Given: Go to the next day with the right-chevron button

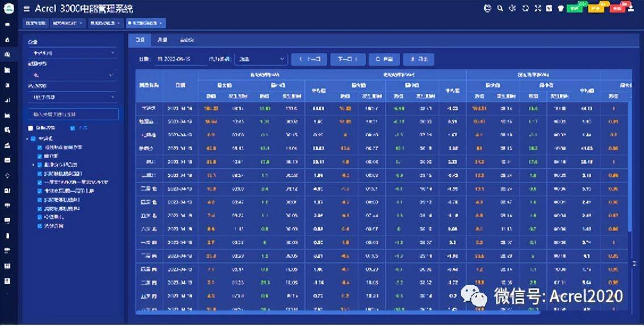Looking at the screenshot, I should [x=348, y=59].
